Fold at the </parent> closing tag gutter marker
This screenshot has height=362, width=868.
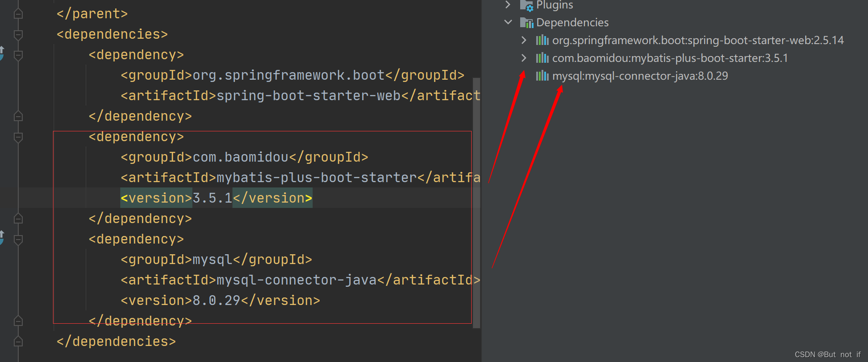point(18,14)
